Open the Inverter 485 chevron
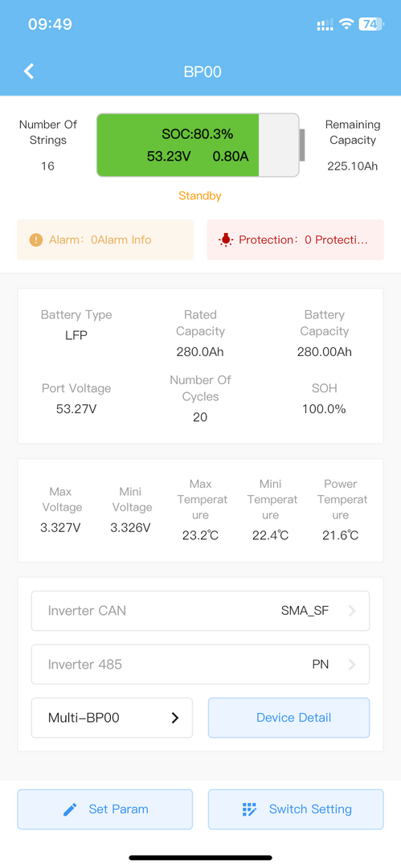Image resolution: width=401 pixels, height=868 pixels. point(352,665)
